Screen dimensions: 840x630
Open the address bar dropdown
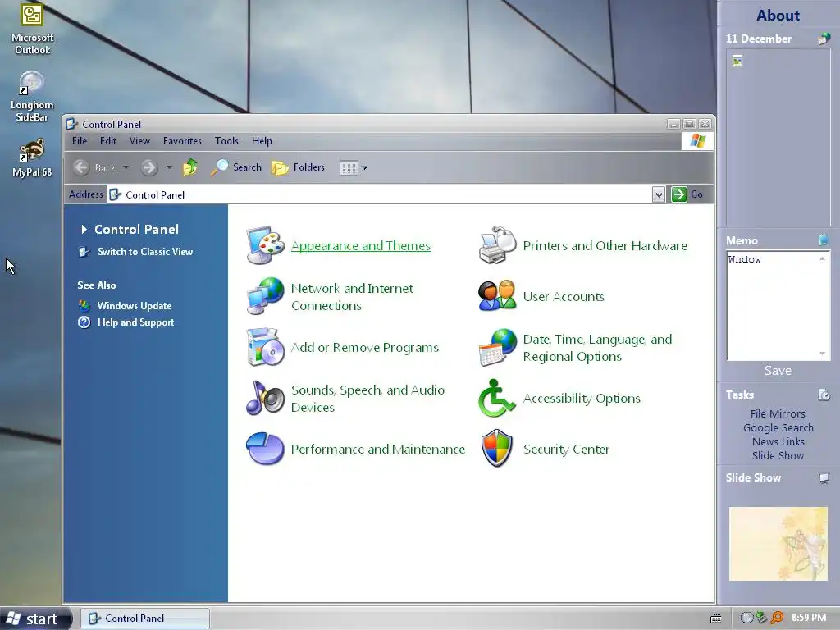659,194
